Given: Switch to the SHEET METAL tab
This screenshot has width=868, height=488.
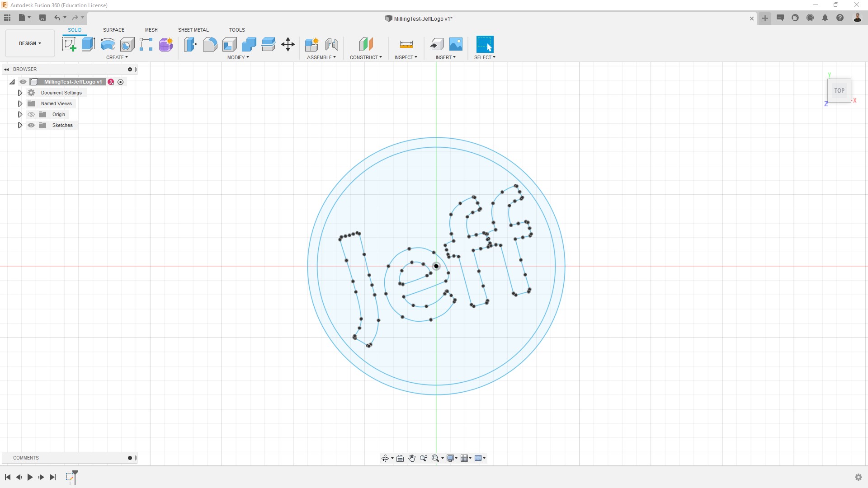Looking at the screenshot, I should click(193, 30).
